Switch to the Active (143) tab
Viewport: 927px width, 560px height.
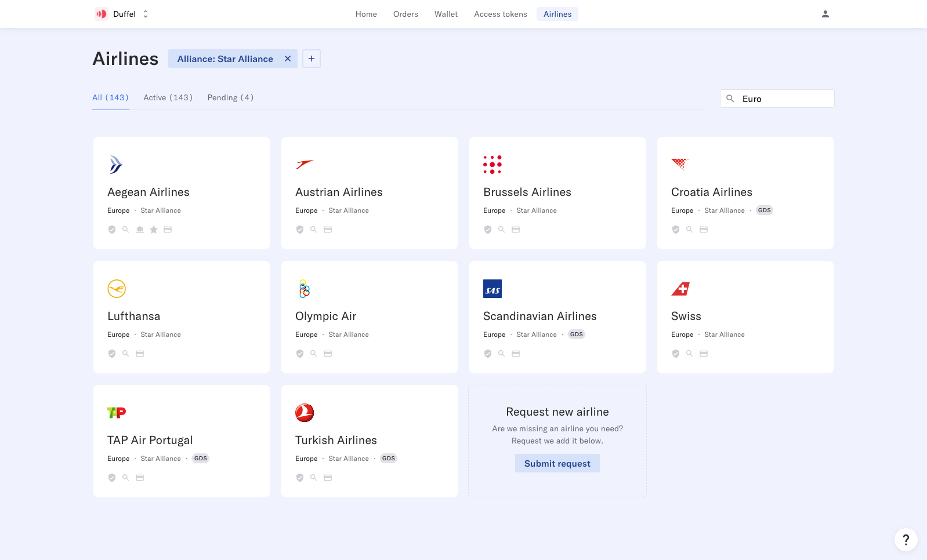[168, 97]
